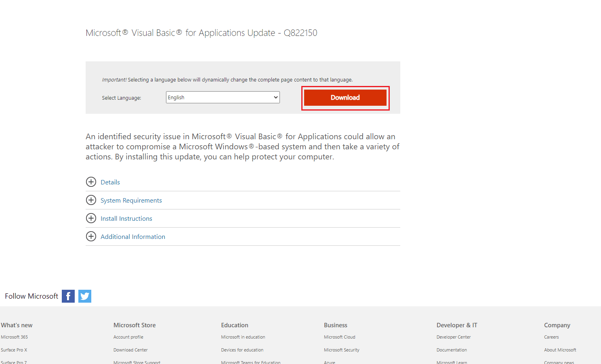The image size is (601, 364).
Task: Open Developer Center footer link
Action: (454, 337)
